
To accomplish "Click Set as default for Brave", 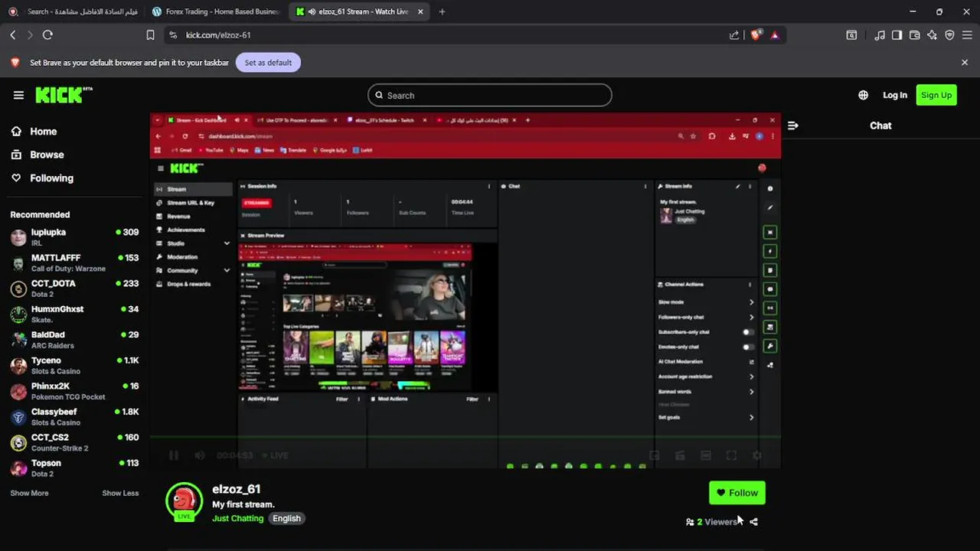I will point(268,63).
